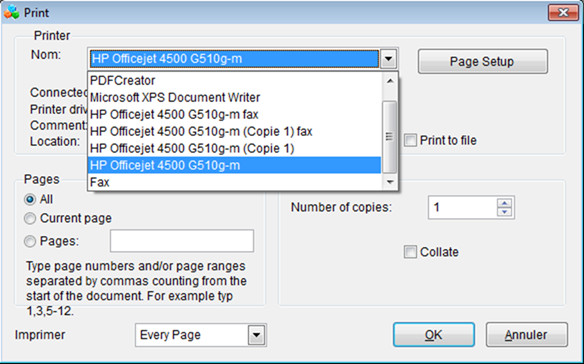The width and height of the screenshot is (584, 364).
Task: Decrease number of copies with down arrow
Action: pos(504,212)
